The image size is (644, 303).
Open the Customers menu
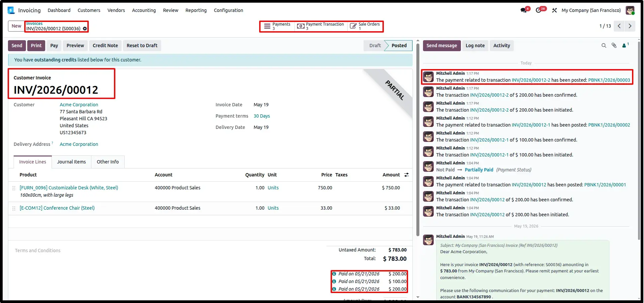tap(89, 10)
